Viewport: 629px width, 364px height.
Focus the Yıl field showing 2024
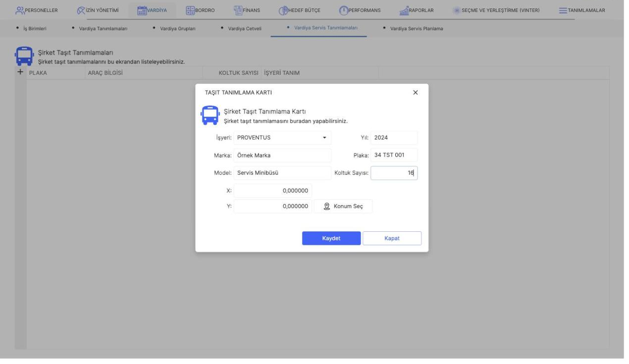(394, 138)
